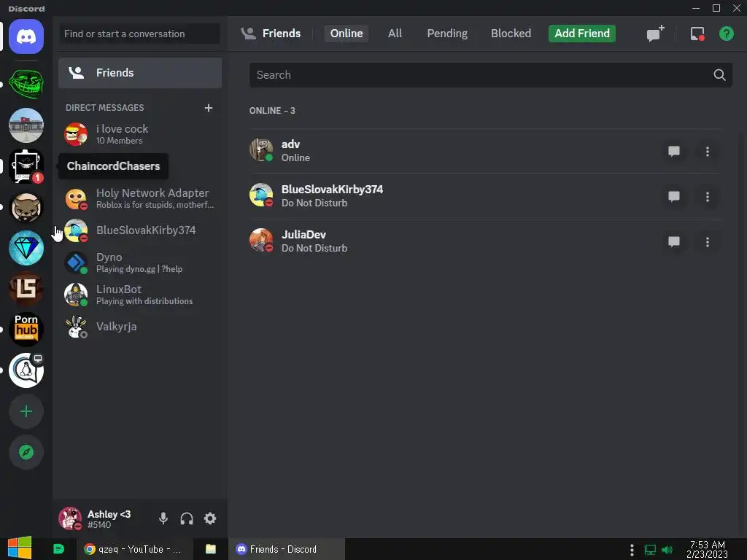
Task: Add a server with the plus icon
Action: [x=26, y=411]
